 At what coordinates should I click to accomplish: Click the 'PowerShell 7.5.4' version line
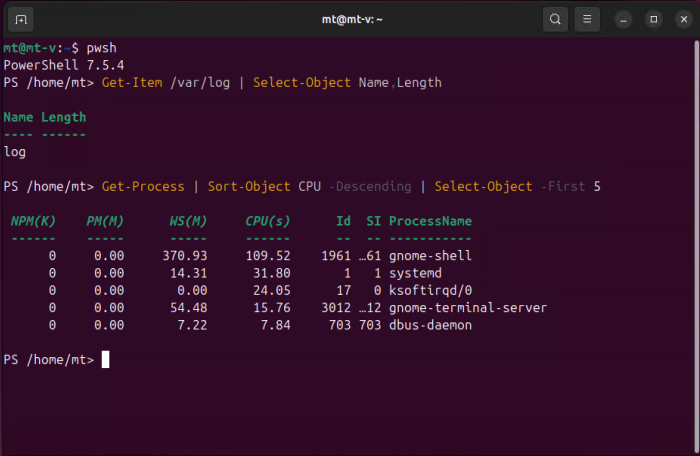[64, 65]
